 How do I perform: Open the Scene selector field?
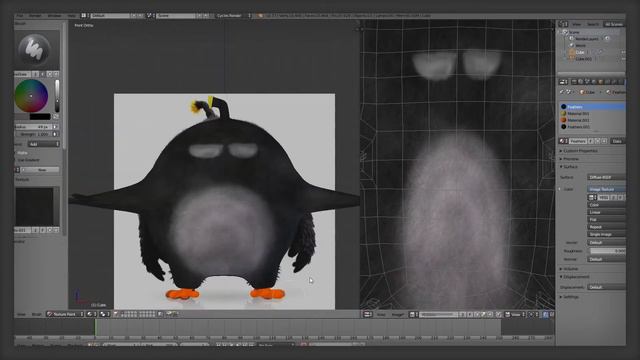pyautogui.click(x=176, y=16)
